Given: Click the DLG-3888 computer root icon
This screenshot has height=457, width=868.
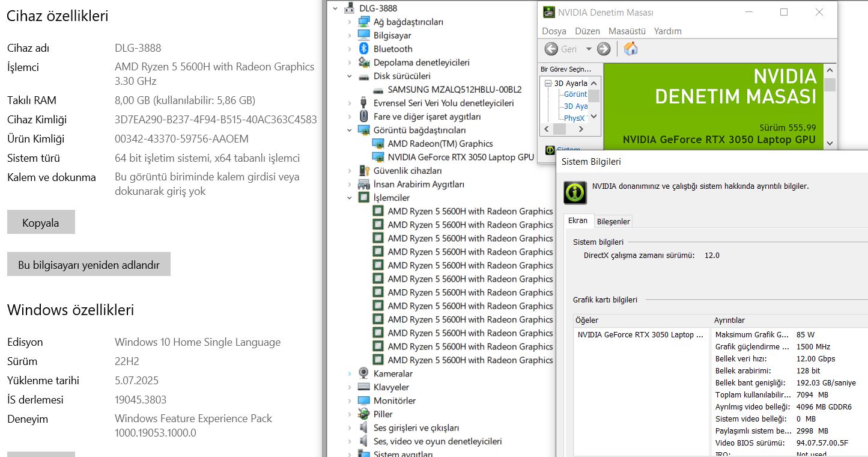Looking at the screenshot, I should pyautogui.click(x=349, y=8).
